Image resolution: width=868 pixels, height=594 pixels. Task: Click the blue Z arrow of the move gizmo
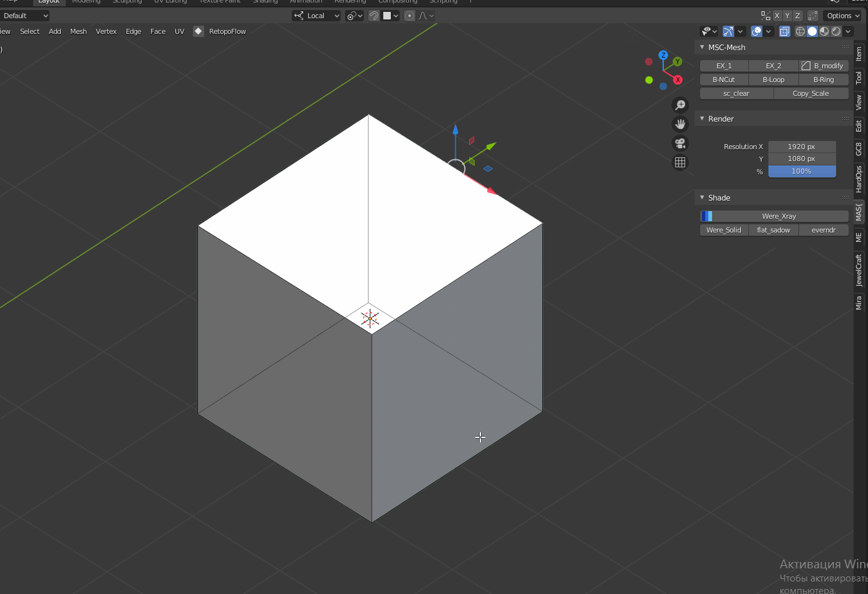click(x=455, y=130)
